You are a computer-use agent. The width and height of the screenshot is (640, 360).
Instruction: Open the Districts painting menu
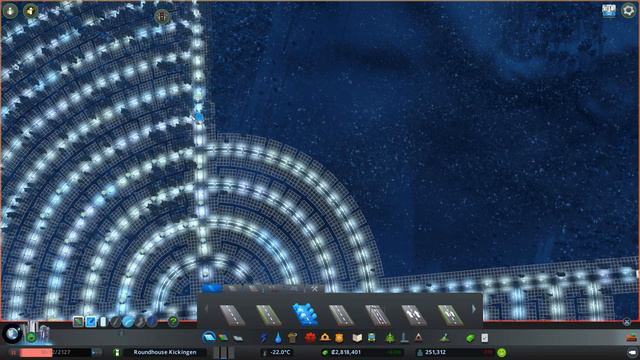point(238,338)
